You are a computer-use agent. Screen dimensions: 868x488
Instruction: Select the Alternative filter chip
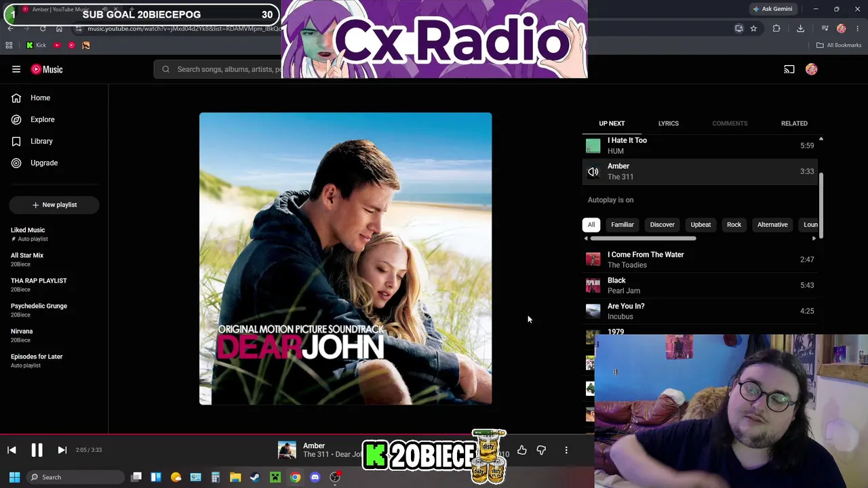[772, 225]
